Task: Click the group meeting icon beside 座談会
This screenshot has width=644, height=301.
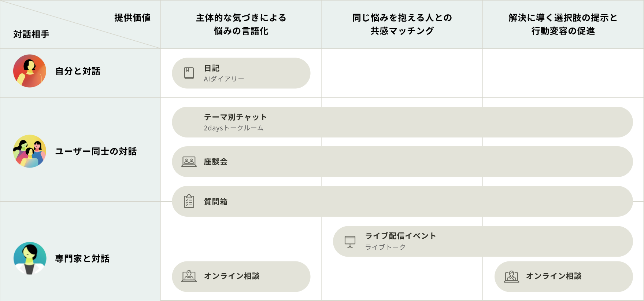Action: click(189, 162)
